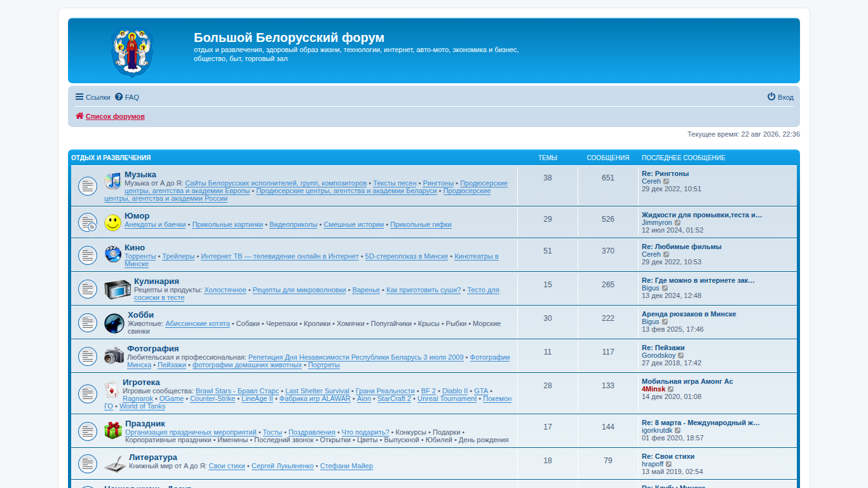
Task: Click the Вход login link
Action: point(780,97)
